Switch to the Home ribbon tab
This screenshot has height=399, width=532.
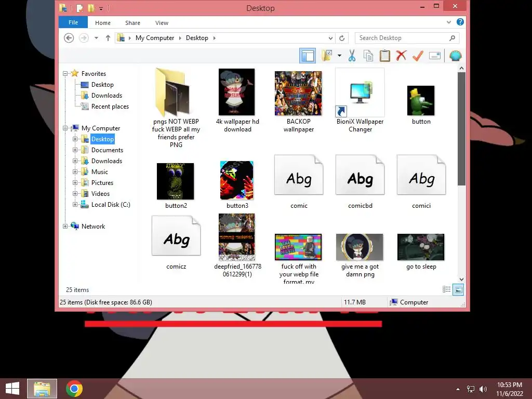103,23
